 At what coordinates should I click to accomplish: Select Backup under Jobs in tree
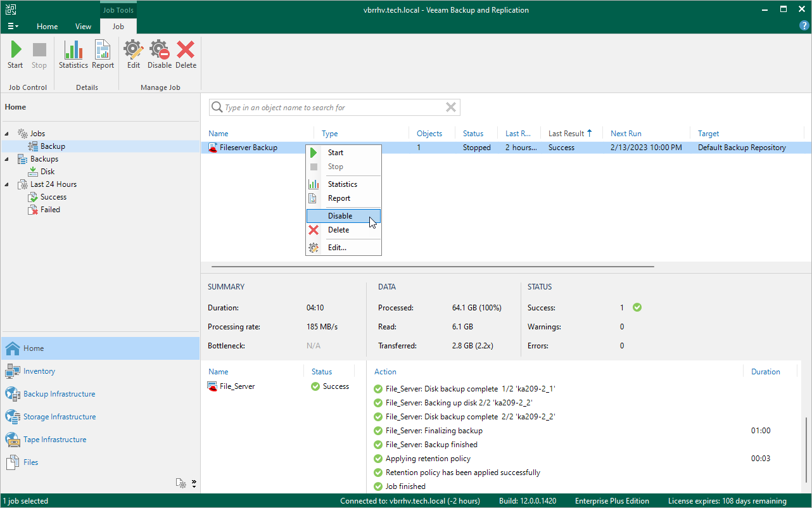tap(53, 146)
